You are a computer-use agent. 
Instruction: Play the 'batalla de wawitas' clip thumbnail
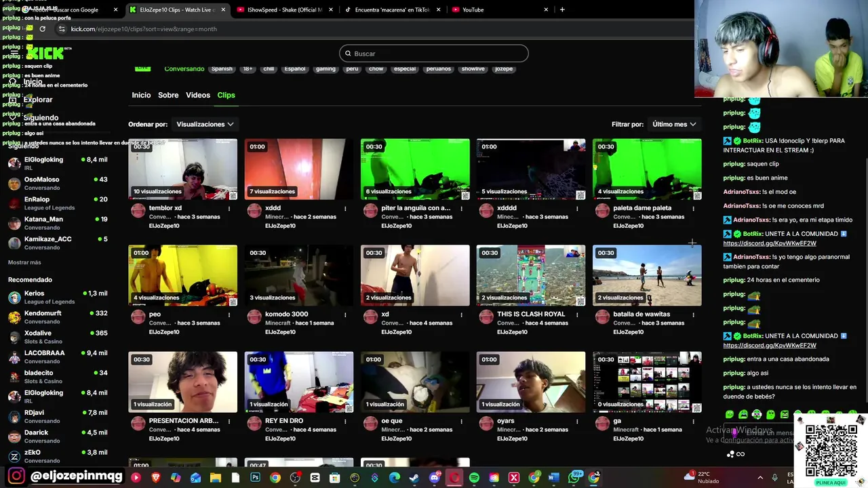coord(647,275)
